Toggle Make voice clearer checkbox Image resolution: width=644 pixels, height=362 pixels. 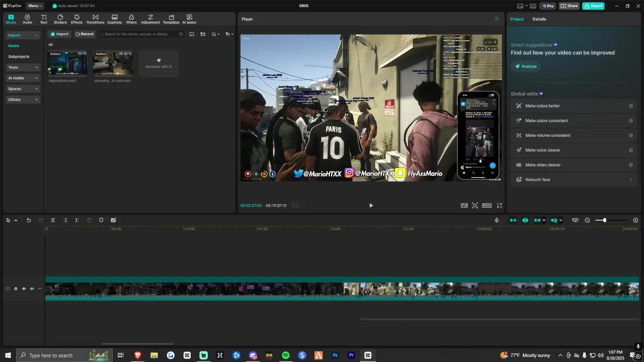(x=631, y=150)
